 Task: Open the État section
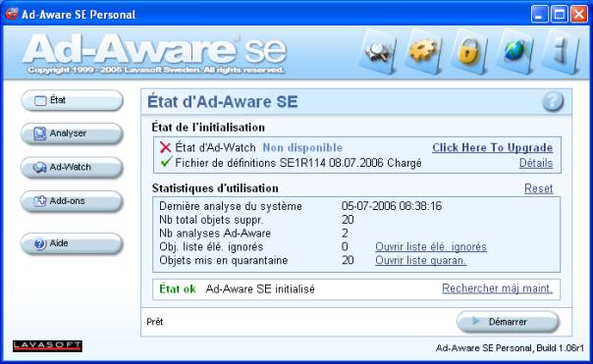[72, 100]
